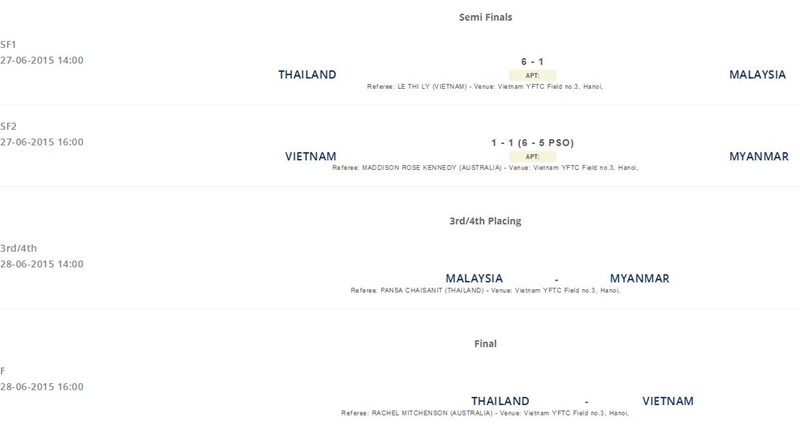Click referee PANSA CHAISANIT venue line

(x=485, y=290)
